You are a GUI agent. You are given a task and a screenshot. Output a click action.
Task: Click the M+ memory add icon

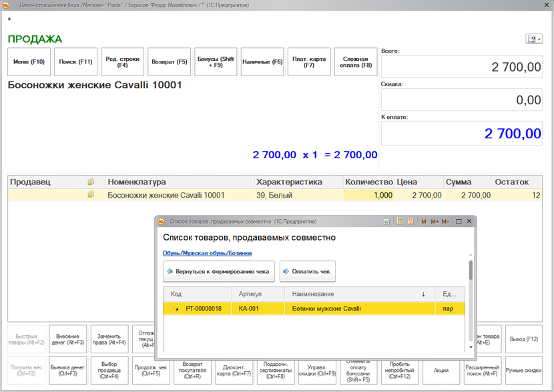435,221
